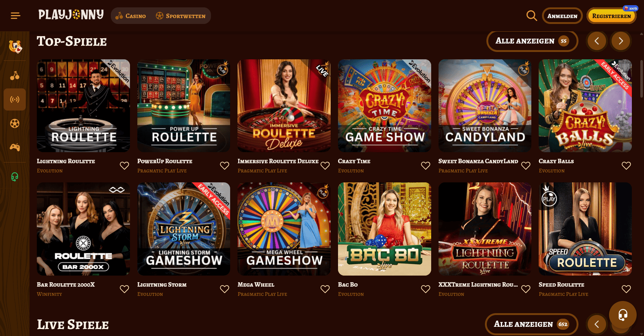Screen dimensions: 644x336
Task: Show previous Top-Spiele with left chevron
Action: (597, 41)
